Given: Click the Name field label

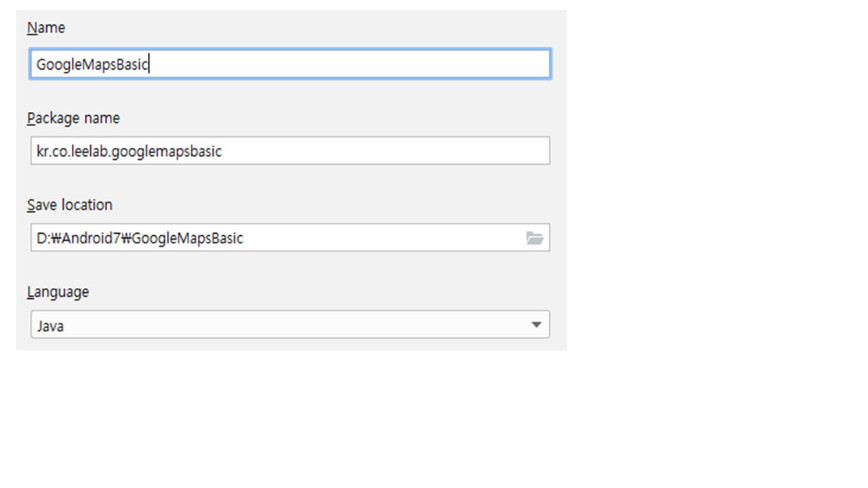Looking at the screenshot, I should (x=46, y=28).
